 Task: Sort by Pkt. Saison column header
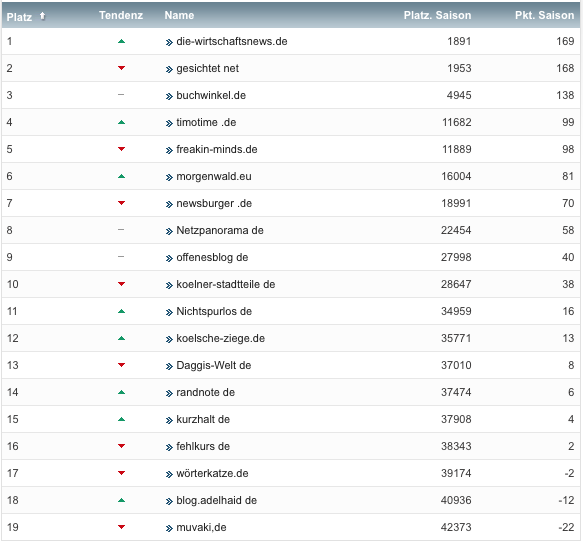pos(544,15)
